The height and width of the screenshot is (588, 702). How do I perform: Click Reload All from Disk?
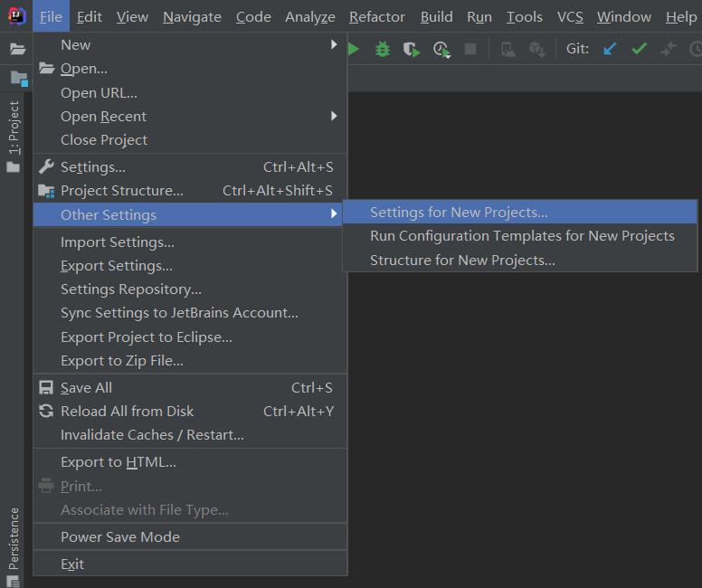tap(190, 411)
